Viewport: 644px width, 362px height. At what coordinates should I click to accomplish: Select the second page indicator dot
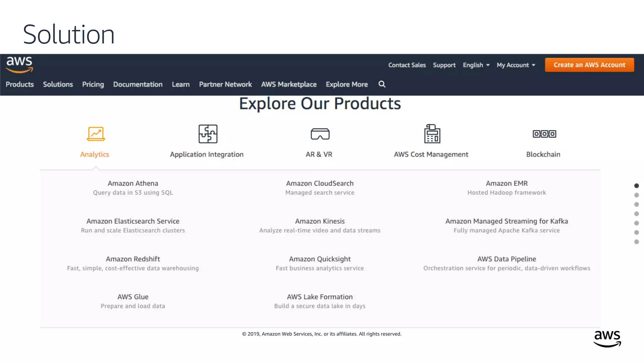[x=636, y=195]
